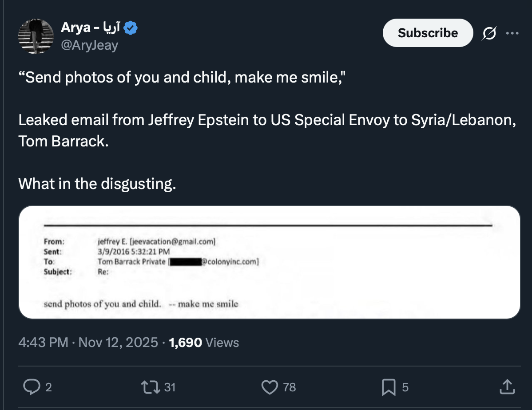Click the like count 78
The height and width of the screenshot is (410, 532).
click(290, 387)
